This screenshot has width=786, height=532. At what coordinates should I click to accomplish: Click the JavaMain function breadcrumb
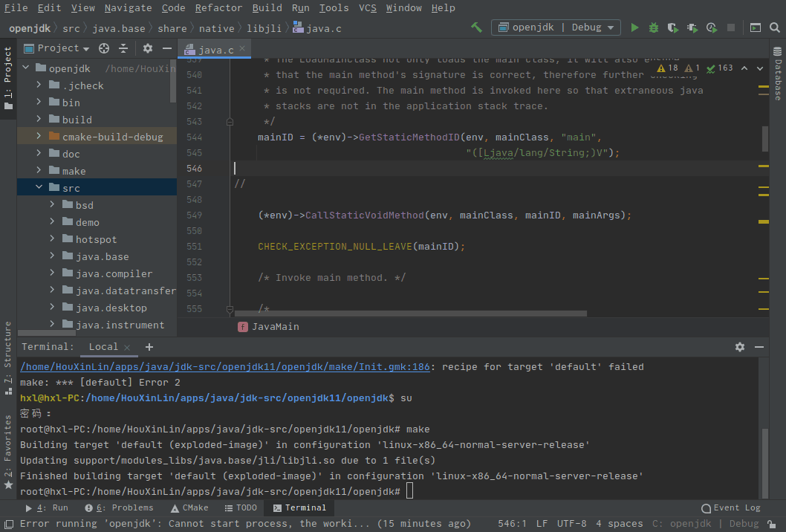click(x=269, y=327)
